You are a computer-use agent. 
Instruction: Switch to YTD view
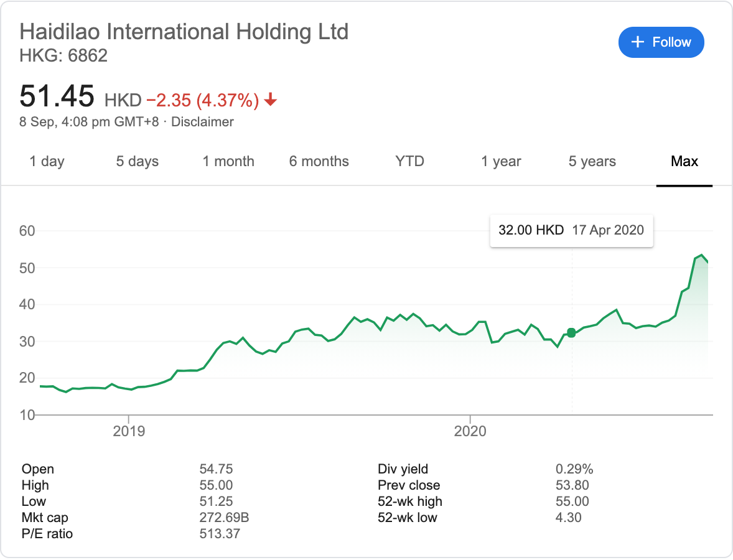point(409,162)
